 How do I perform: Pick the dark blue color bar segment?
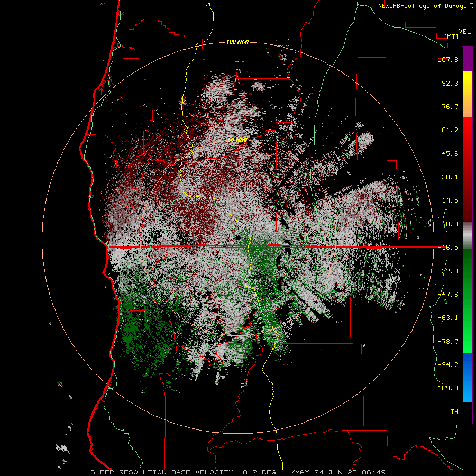pos(467,364)
